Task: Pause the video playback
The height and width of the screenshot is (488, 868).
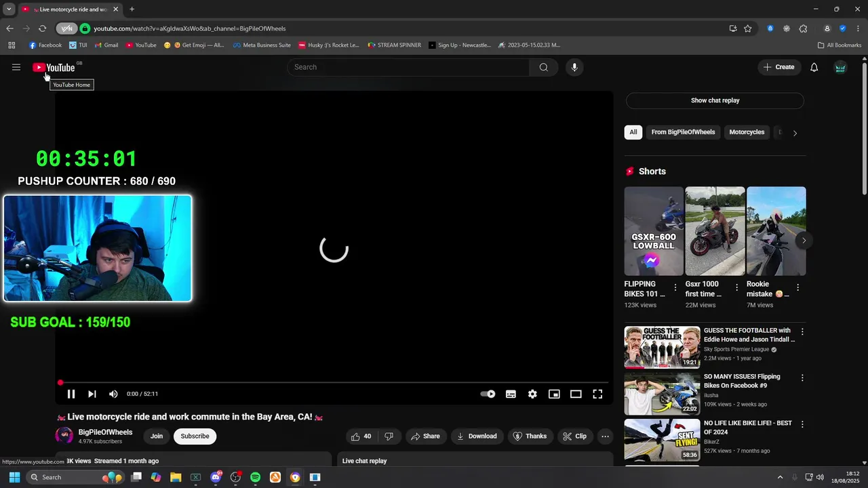Action: (71, 394)
